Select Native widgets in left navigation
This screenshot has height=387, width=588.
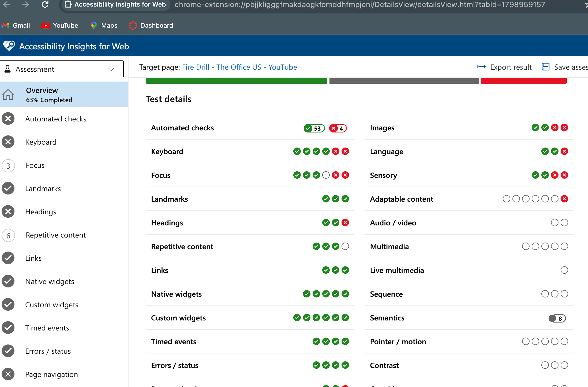tap(50, 281)
